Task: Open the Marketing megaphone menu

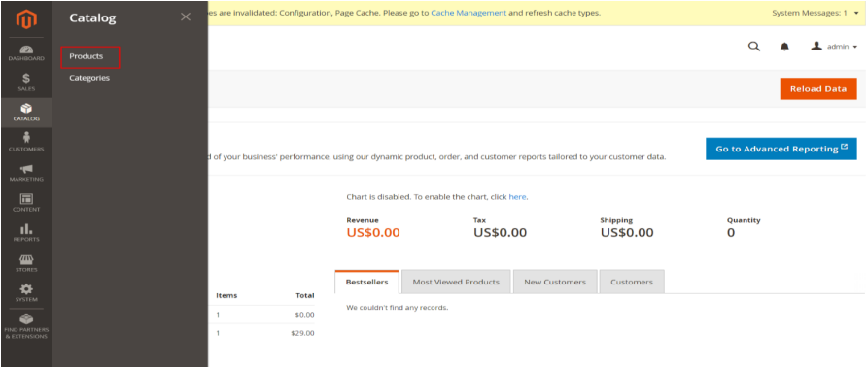Action: point(26,173)
